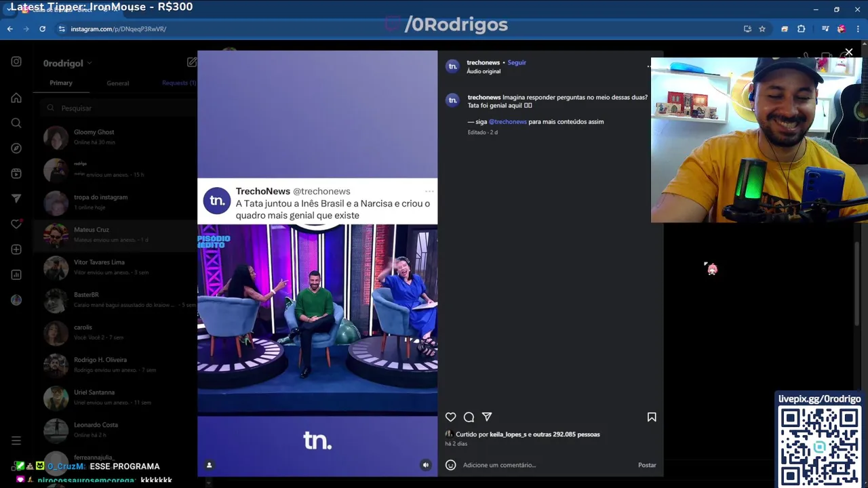Click the site info icon in the address bar
The image size is (868, 488).
pyautogui.click(x=62, y=29)
